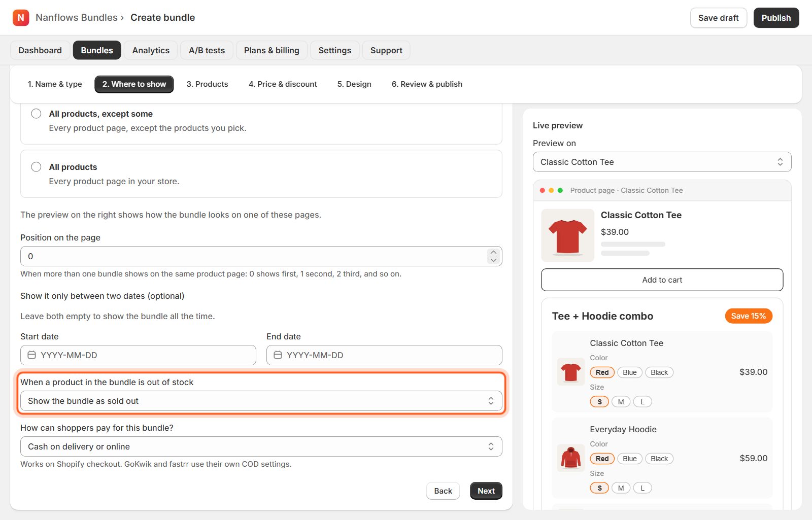This screenshot has width=812, height=520.
Task: Choose Black color for Classic Cotton Tee
Action: click(659, 372)
